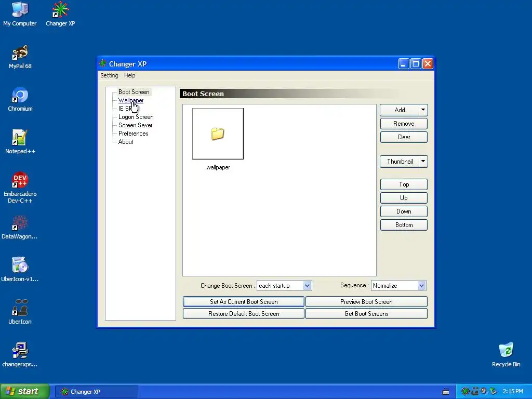Select the Chromium desktop shortcut
The width and height of the screenshot is (532, 399).
20,99
